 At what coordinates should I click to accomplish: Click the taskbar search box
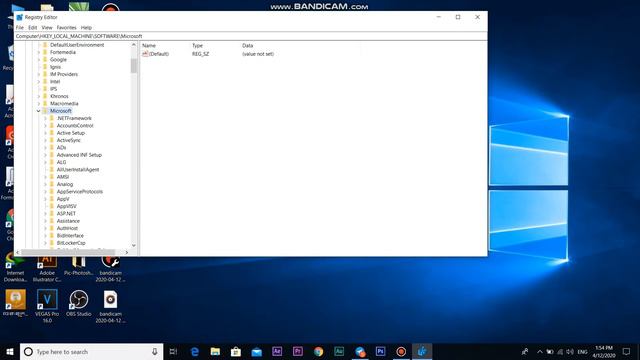(91, 351)
